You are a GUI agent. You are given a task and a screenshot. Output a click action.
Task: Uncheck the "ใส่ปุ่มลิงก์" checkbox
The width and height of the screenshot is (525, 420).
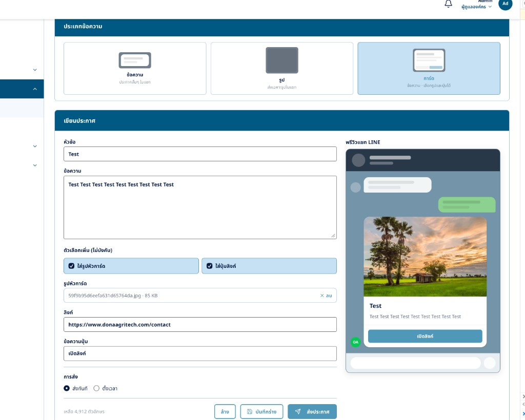coord(209,266)
